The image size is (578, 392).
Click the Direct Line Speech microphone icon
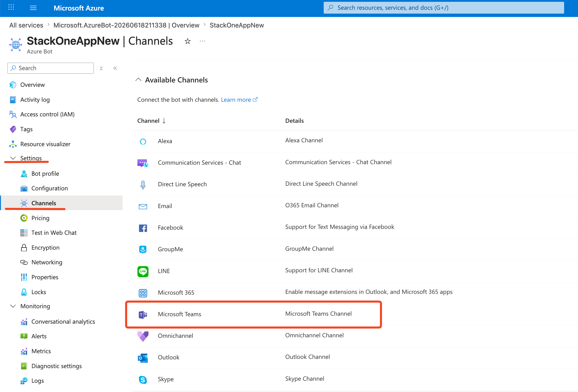143,185
